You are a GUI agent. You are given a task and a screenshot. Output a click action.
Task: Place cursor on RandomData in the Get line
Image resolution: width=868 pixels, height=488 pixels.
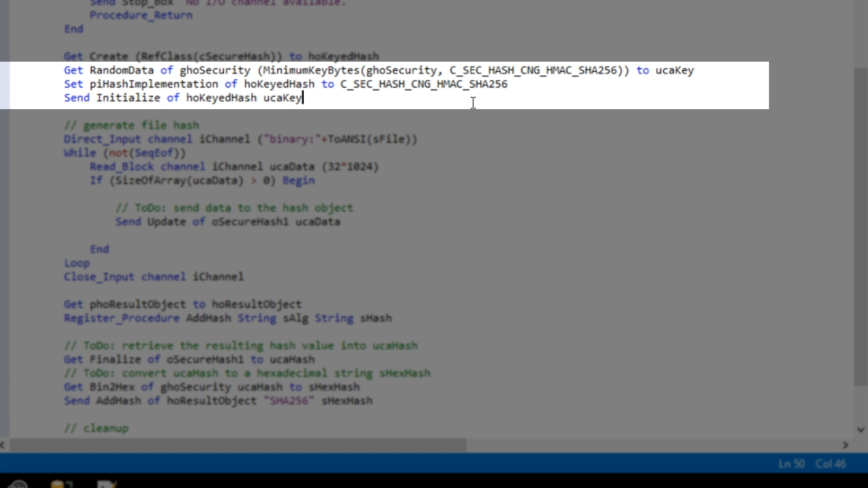point(121,70)
